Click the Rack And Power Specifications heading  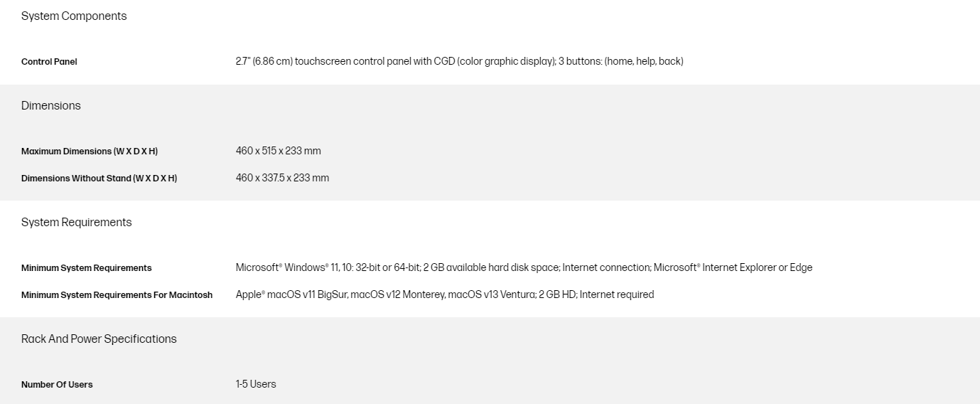tap(99, 339)
